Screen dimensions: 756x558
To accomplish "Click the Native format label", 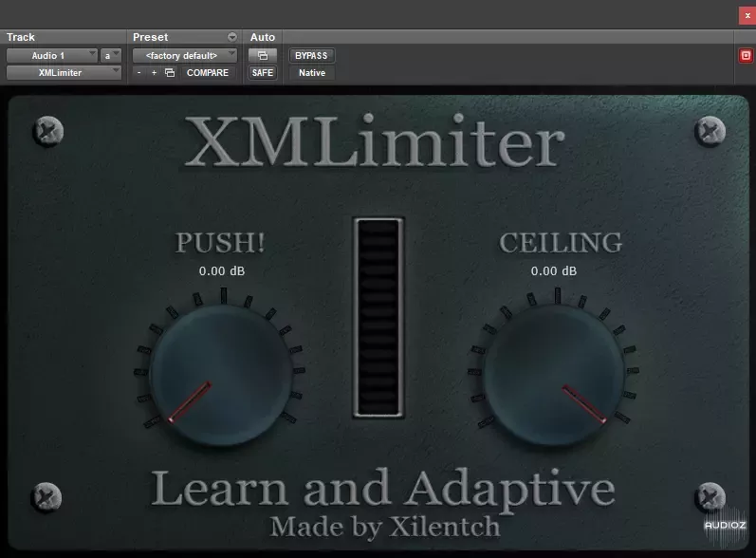I will pyautogui.click(x=312, y=73).
